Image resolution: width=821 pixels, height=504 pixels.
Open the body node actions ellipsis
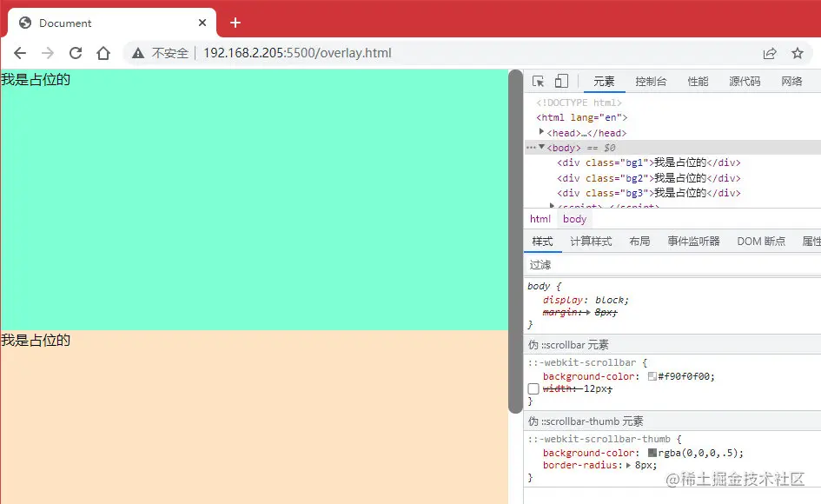tap(531, 148)
